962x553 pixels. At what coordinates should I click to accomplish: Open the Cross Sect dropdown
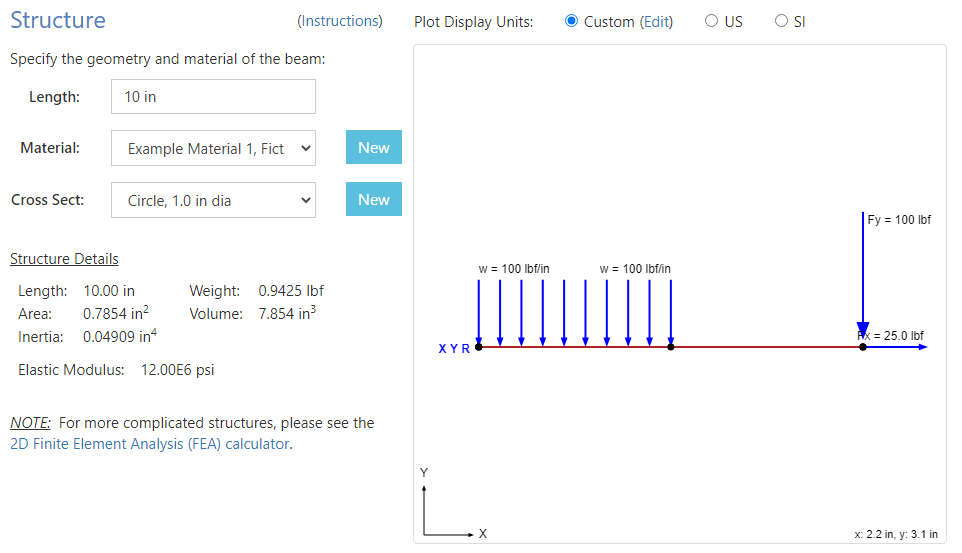[213, 200]
